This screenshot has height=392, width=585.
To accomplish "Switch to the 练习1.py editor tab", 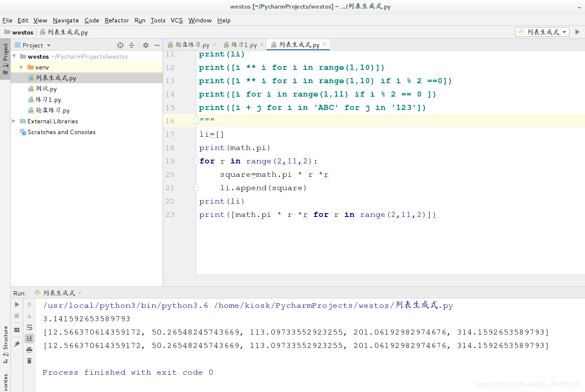I will [x=244, y=45].
